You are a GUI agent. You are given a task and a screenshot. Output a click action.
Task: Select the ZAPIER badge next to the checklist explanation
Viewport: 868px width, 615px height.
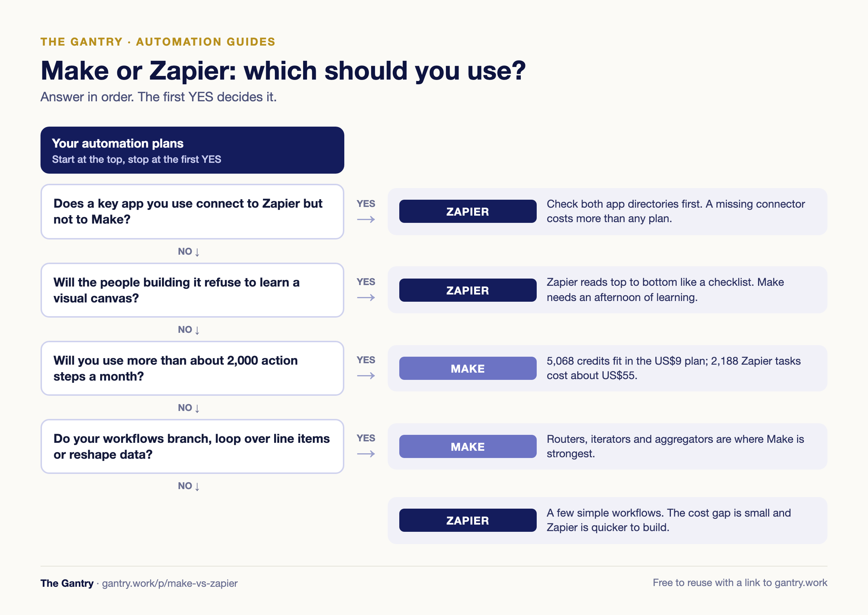tap(468, 290)
